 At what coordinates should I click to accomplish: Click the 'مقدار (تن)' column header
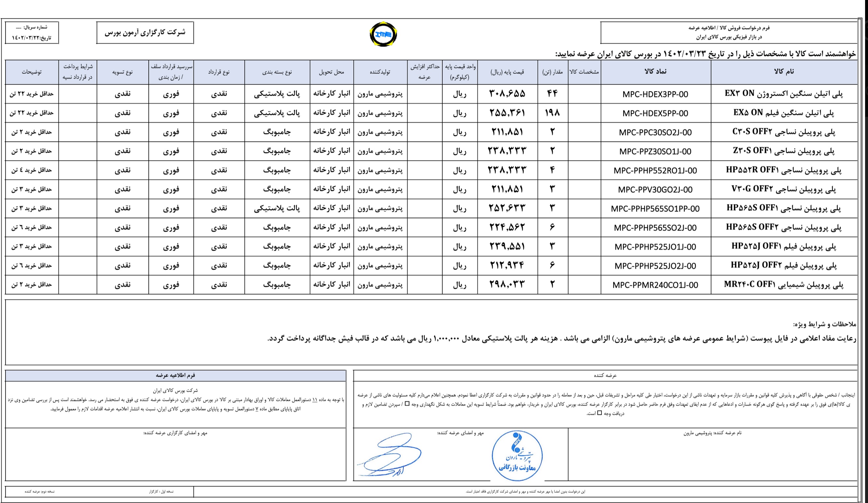tap(553, 72)
